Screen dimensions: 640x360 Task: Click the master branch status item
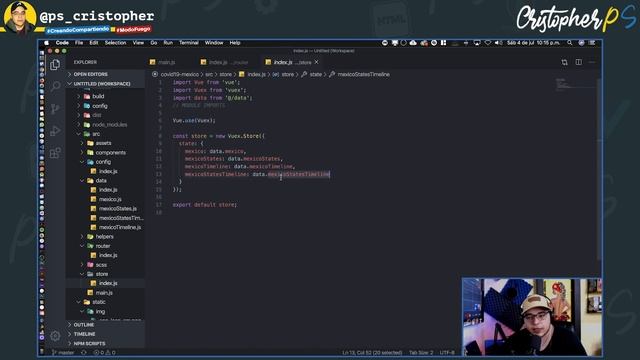click(x=63, y=353)
